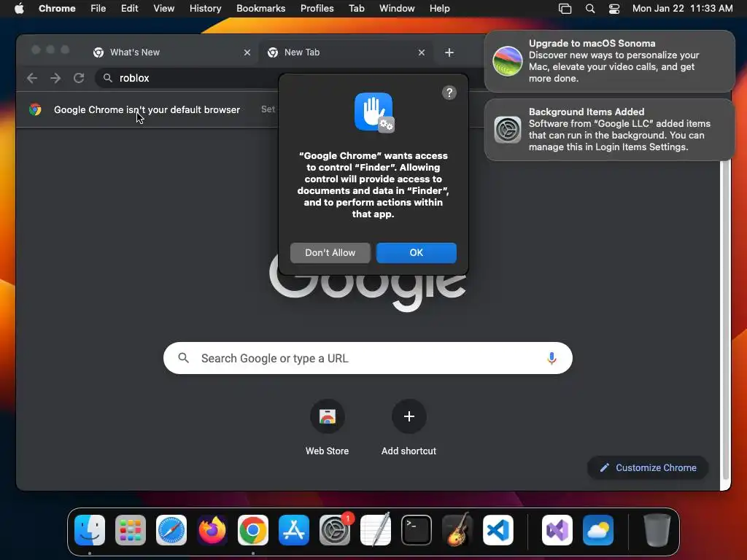Open the File menu
Image resolution: width=747 pixels, height=560 pixels.
tap(98, 9)
